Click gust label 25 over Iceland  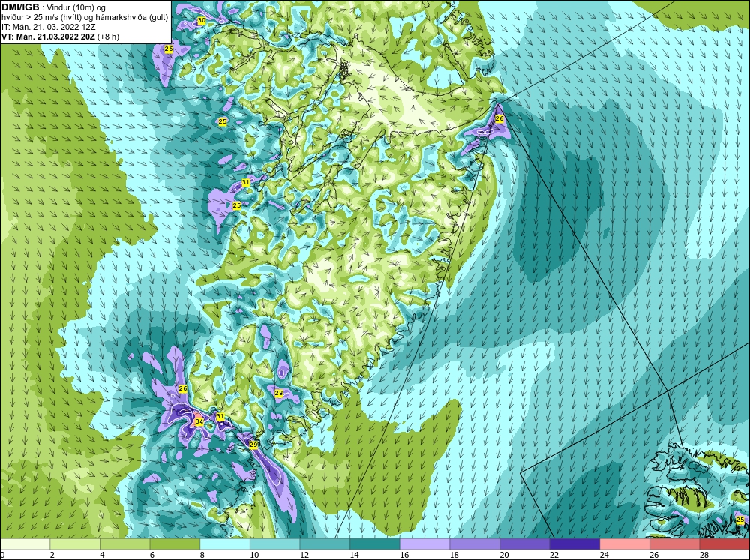click(740, 520)
